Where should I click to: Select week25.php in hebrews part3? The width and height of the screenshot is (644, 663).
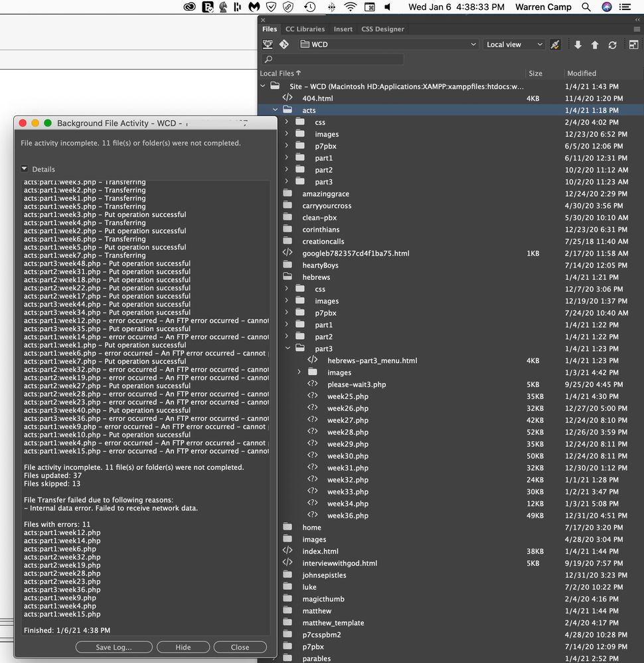pyautogui.click(x=347, y=396)
